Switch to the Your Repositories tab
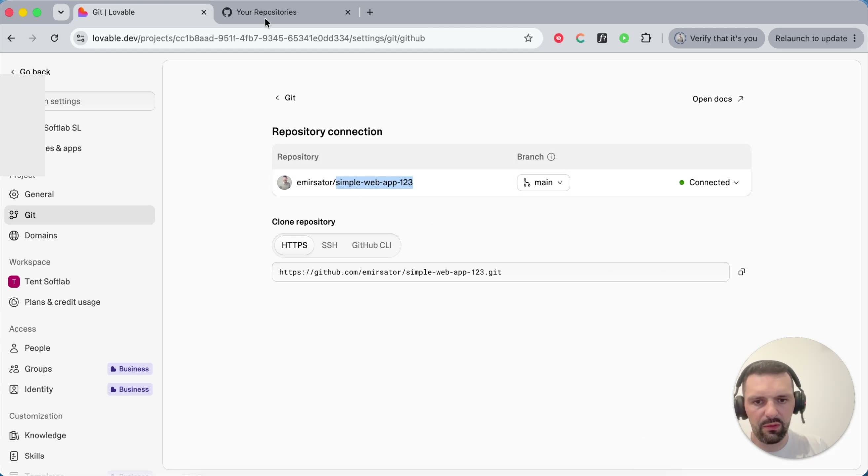The width and height of the screenshot is (868, 476). pos(286,12)
